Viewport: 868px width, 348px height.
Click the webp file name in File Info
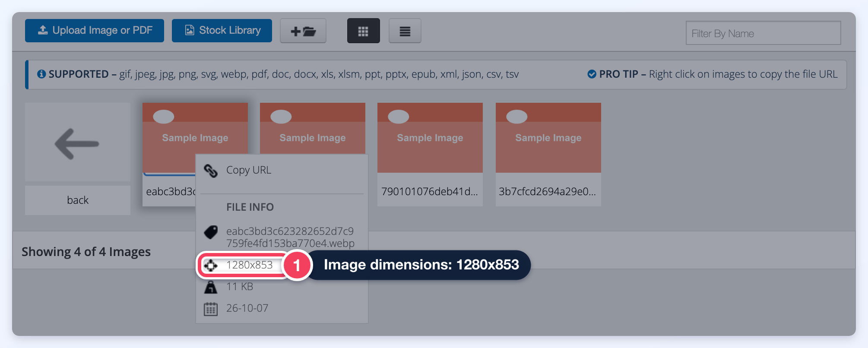click(x=290, y=237)
